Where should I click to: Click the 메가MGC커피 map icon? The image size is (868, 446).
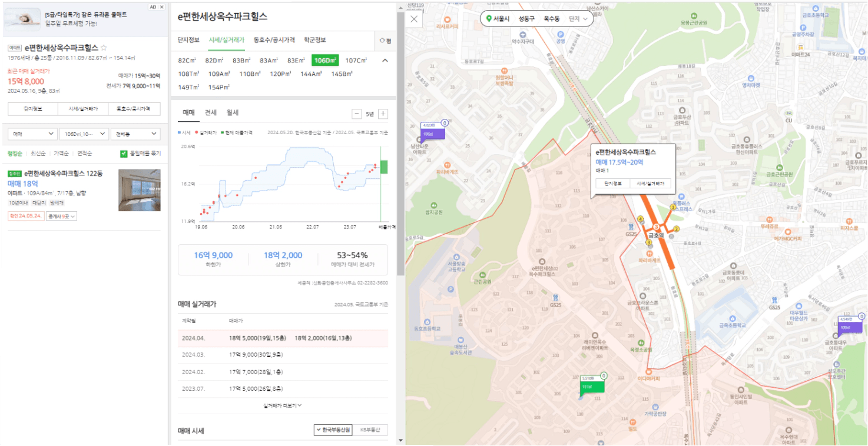[789, 231]
